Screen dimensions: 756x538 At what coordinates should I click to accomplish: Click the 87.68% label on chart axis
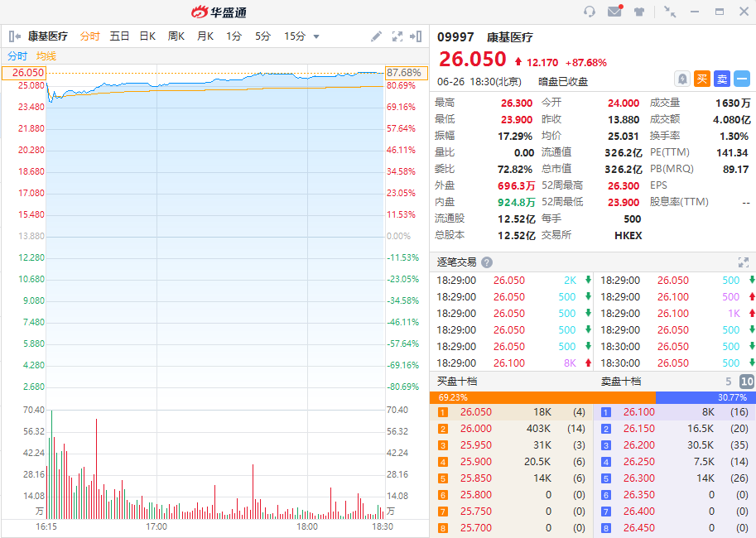click(x=407, y=73)
